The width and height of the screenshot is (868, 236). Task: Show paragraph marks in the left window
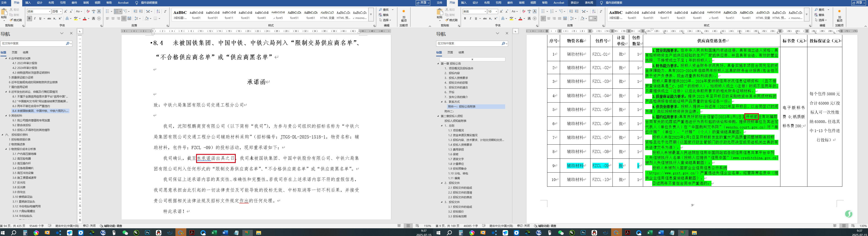[x=165, y=11]
